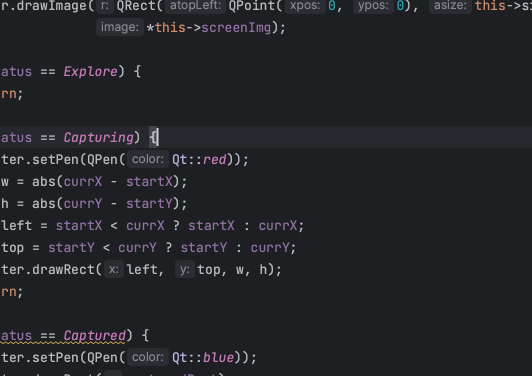
Task: Click the 'asize:' parameter inlay hint
Action: pyautogui.click(x=450, y=5)
